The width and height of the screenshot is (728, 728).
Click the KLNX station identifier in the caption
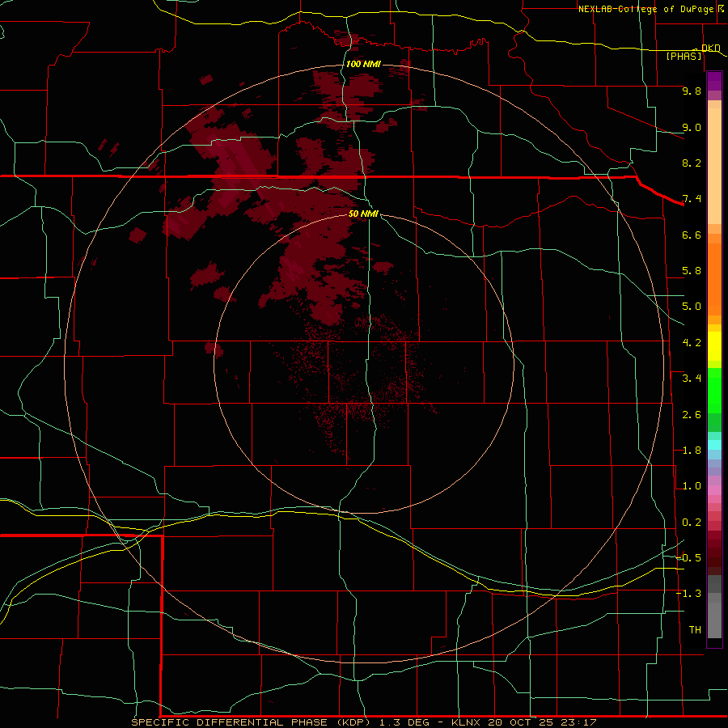point(467,722)
